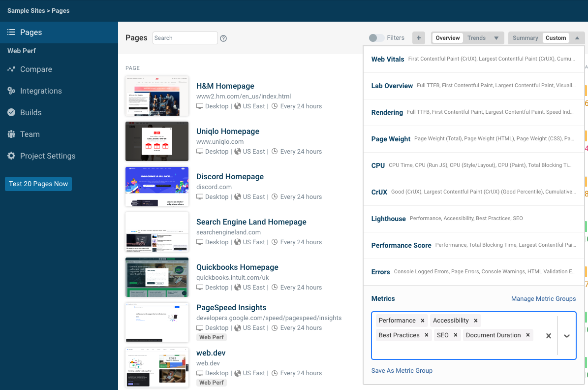Screen dimensions: 588x390
Task: Open the PageSpeed Insights page link
Action: coord(231,307)
